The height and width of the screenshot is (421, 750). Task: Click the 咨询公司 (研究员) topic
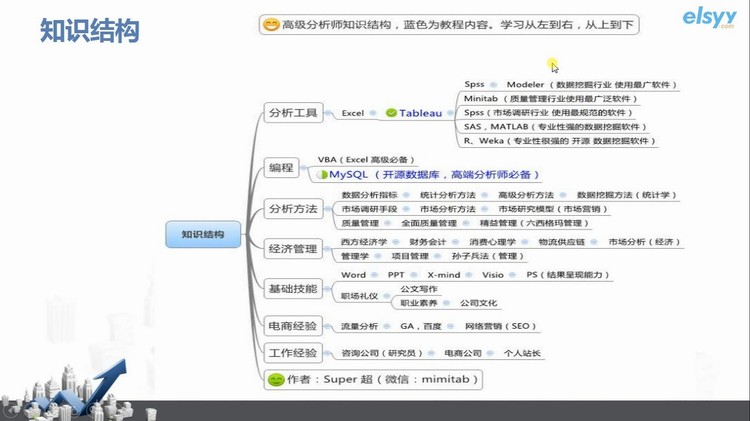[x=382, y=354]
